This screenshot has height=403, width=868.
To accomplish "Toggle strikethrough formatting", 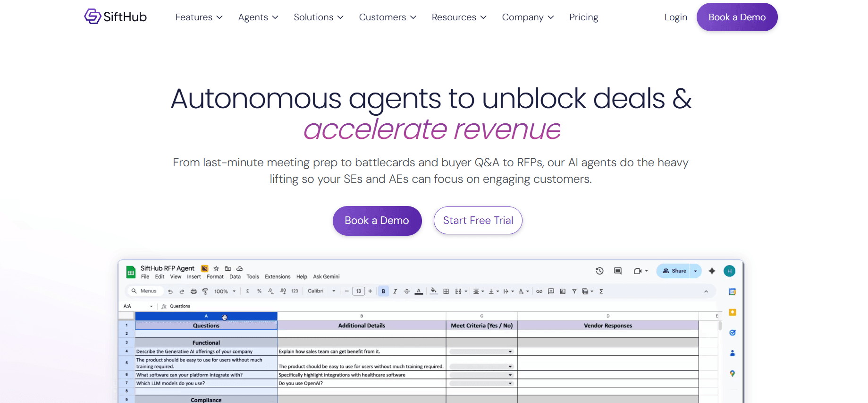I will point(407,292).
